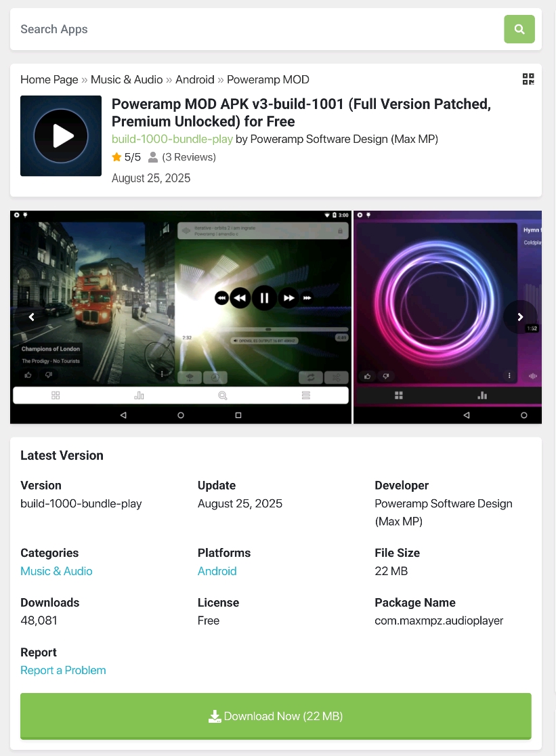Viewport: 556px width, 756px height.
Task: Open the QR code icon
Action: point(528,79)
